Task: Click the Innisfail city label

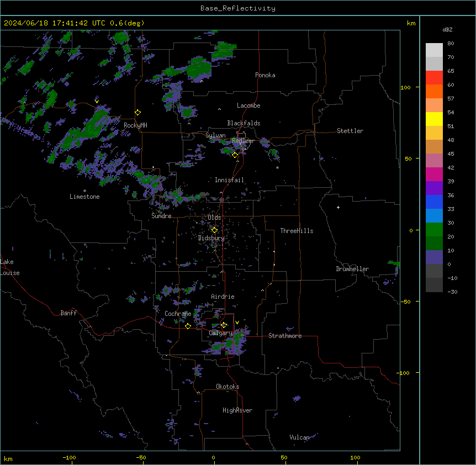Action: tap(229, 180)
